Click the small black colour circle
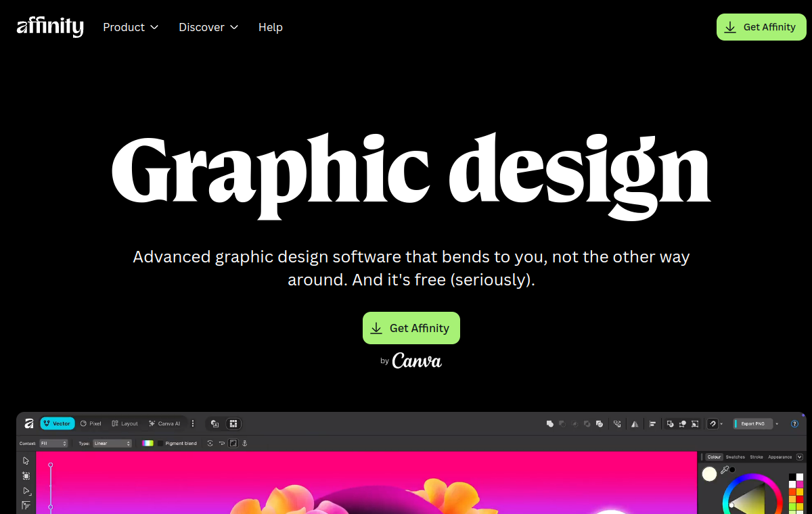812x514 pixels. click(x=732, y=470)
